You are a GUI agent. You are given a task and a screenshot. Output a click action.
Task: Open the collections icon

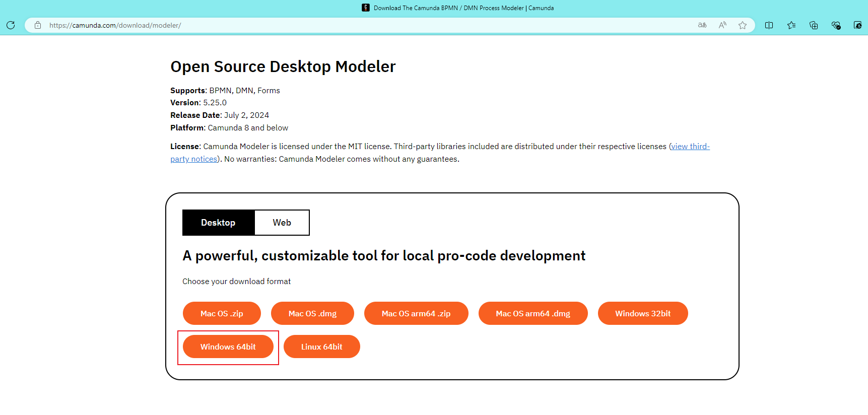point(814,25)
